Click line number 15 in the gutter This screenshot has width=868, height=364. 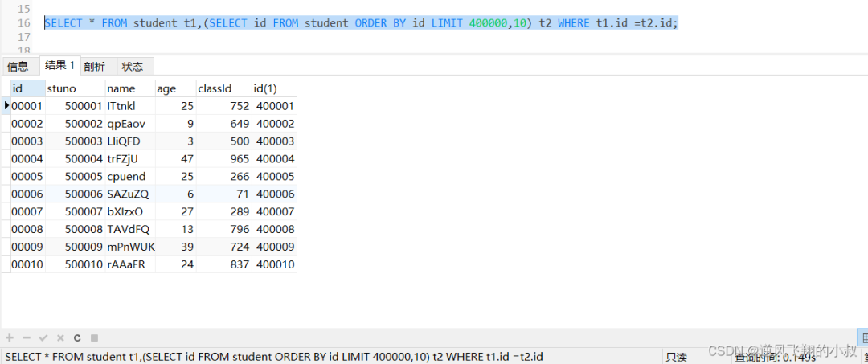(x=24, y=9)
